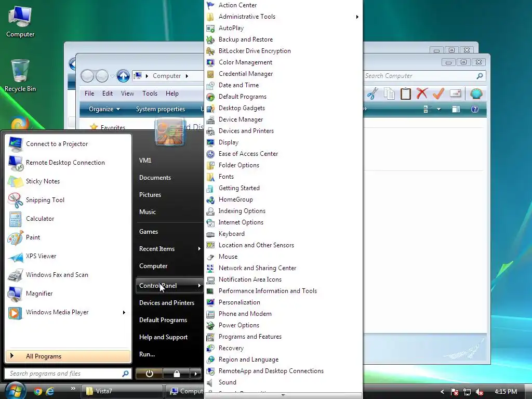Click Credential Manager safe icon

pyautogui.click(x=210, y=74)
